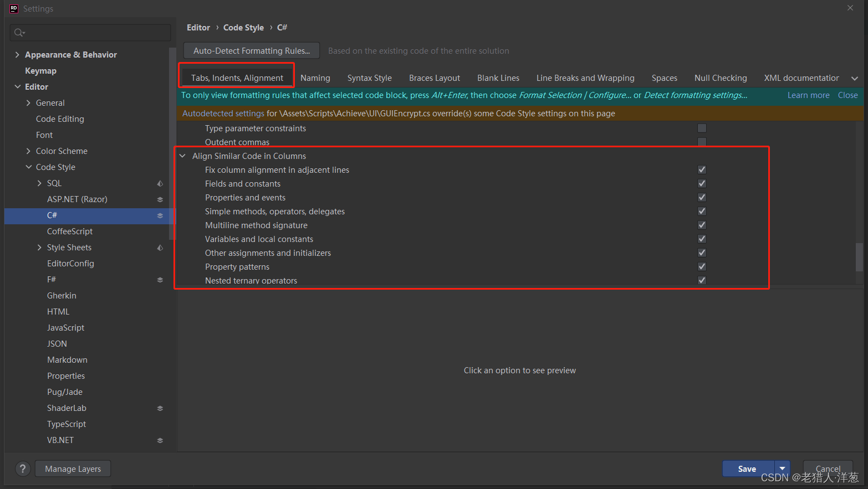Viewport: 868px width, 489px height.
Task: Expand the SQL node arrow
Action: coord(39,183)
